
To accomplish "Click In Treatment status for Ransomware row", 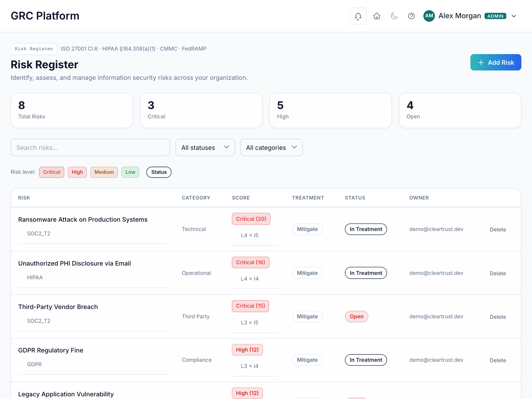I will point(366,229).
